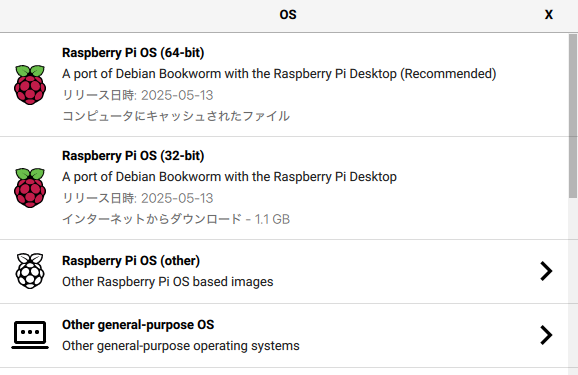Select Raspberry Pi OS (64-bit) title
The image size is (578, 375).
coord(133,53)
